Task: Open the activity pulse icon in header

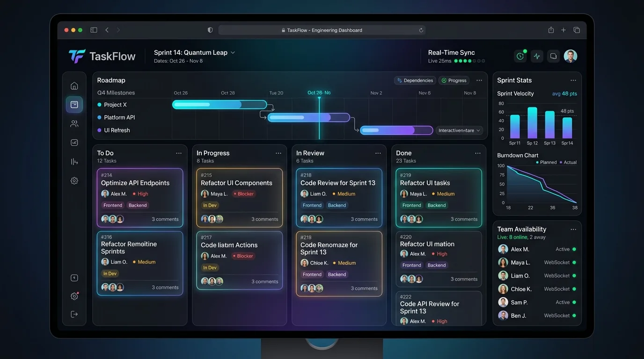Action: (537, 56)
